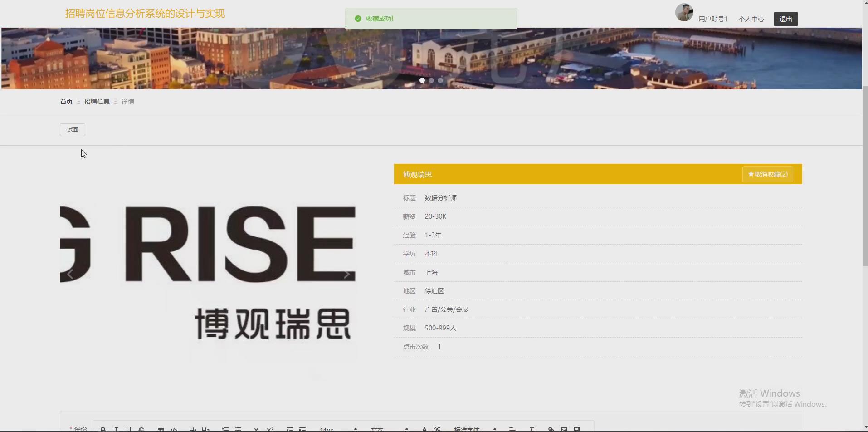
Task: Select company size 500-999人
Action: pos(440,328)
